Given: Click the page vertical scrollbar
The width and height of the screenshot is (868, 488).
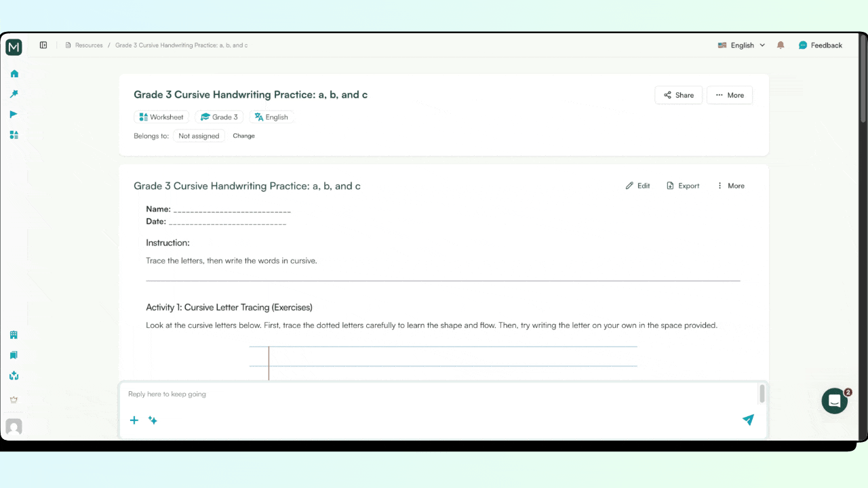Looking at the screenshot, I should [x=863, y=78].
